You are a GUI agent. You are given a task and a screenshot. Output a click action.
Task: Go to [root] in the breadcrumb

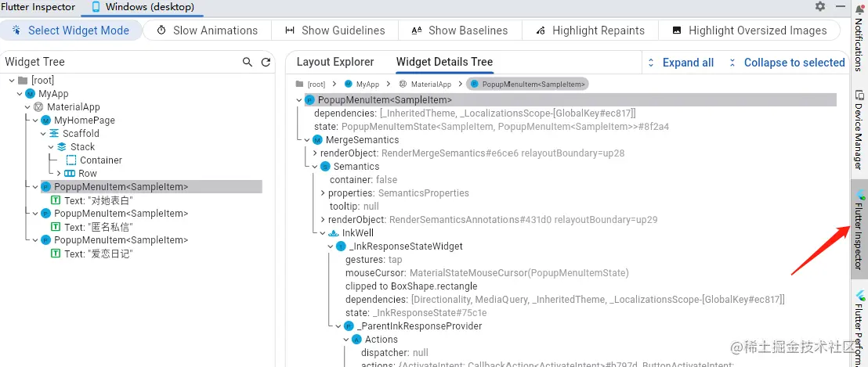(310, 84)
